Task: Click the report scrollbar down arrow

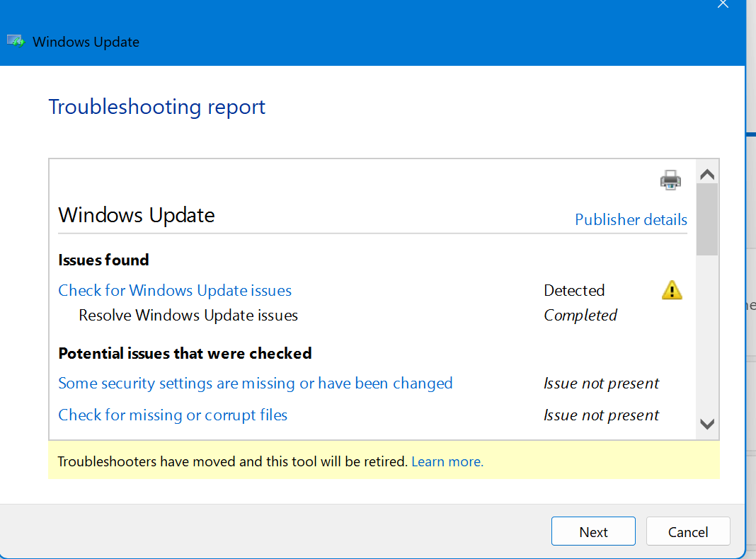Action: (707, 424)
